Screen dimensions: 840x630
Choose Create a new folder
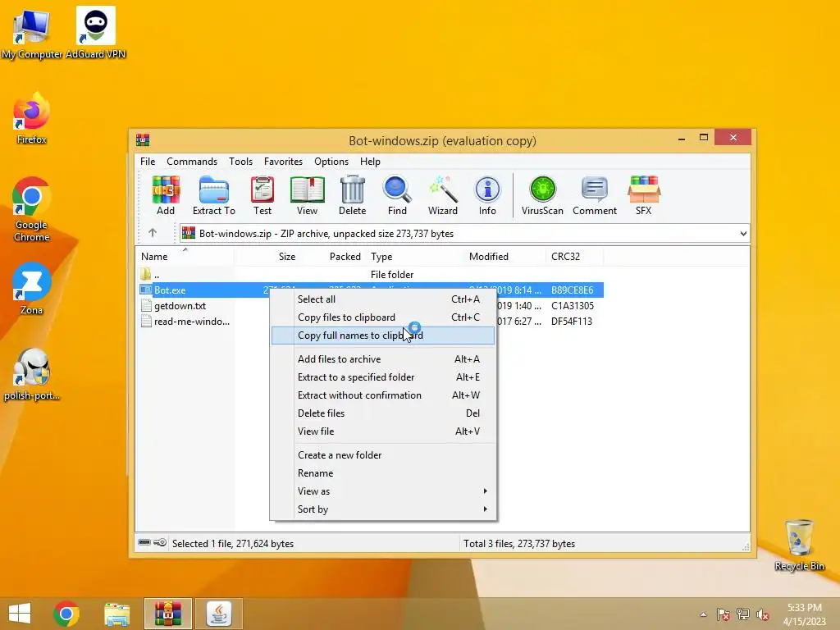[382, 454]
